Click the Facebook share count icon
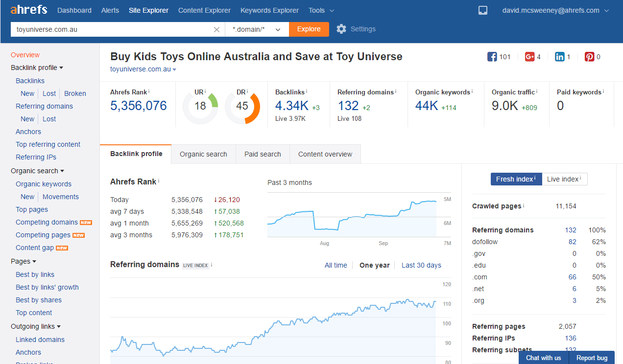Screen dimensions: 623x364 pos(492,57)
